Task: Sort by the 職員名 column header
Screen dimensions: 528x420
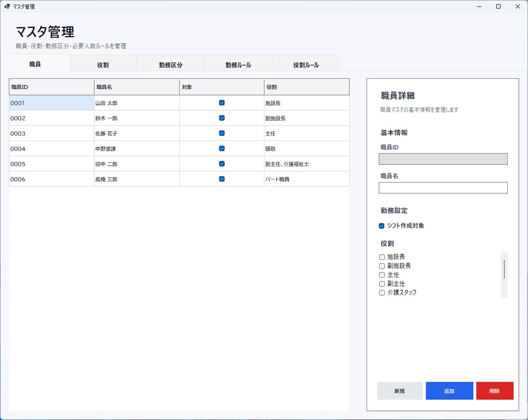Action: (x=137, y=87)
